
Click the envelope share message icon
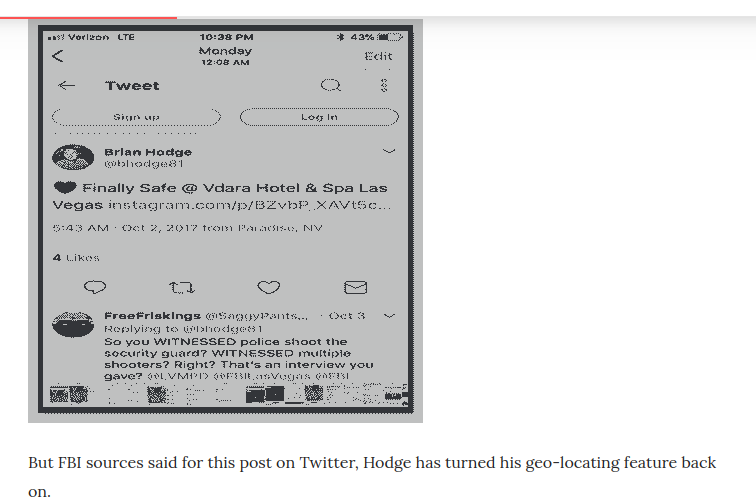(355, 287)
